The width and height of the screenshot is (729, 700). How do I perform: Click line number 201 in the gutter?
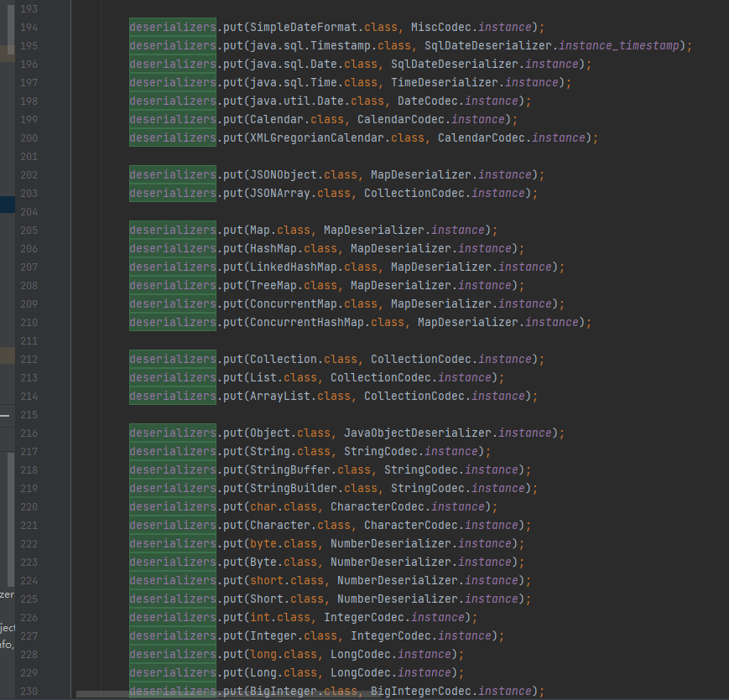coord(29,157)
